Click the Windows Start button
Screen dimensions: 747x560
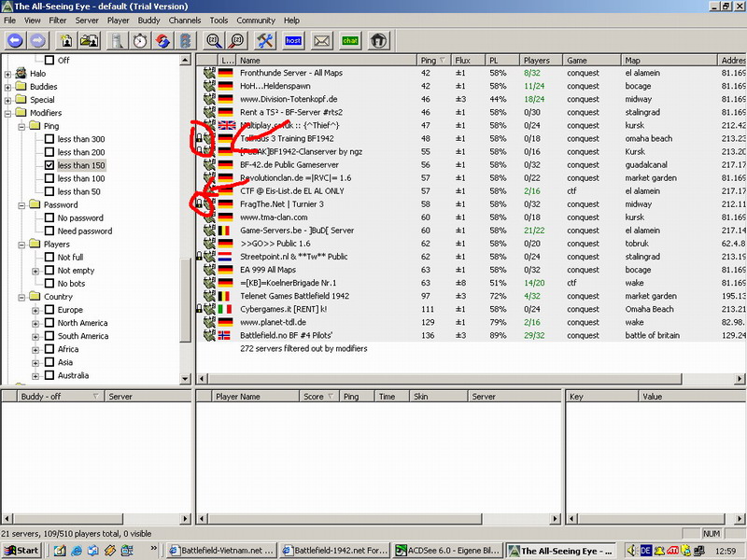click(21, 551)
